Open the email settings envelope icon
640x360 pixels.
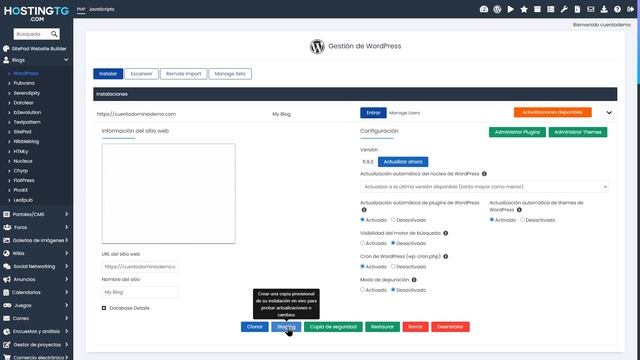click(x=591, y=9)
